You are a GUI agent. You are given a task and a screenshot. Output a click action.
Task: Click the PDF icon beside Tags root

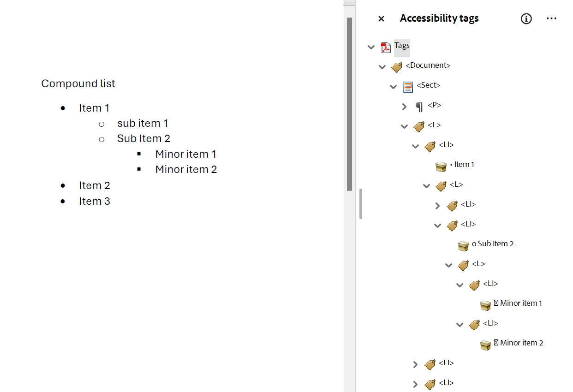pyautogui.click(x=385, y=47)
